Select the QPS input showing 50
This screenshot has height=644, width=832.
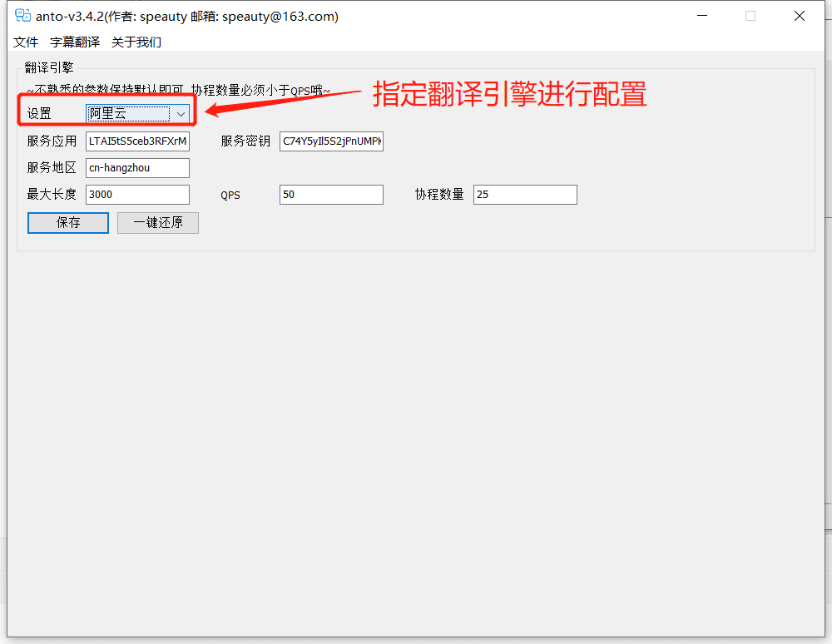tap(331, 194)
